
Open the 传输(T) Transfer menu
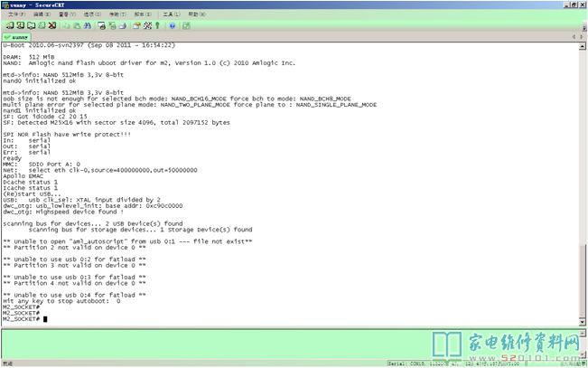[x=117, y=14]
